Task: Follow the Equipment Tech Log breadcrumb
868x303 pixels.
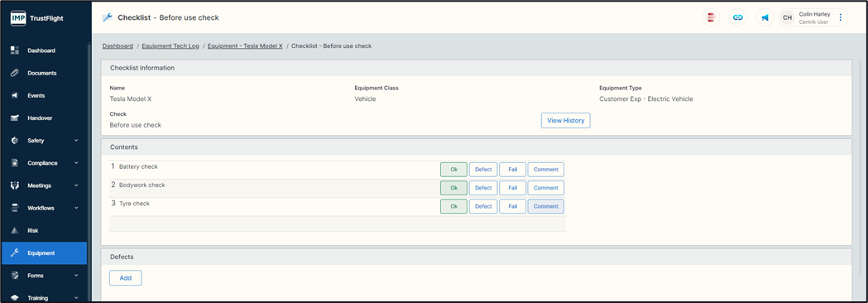Action: coord(170,46)
